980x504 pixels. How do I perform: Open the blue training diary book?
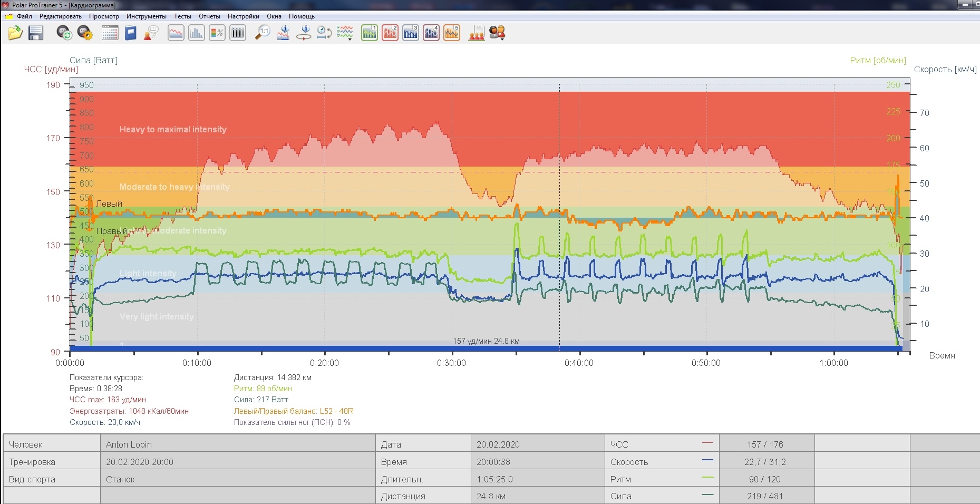coord(131,33)
